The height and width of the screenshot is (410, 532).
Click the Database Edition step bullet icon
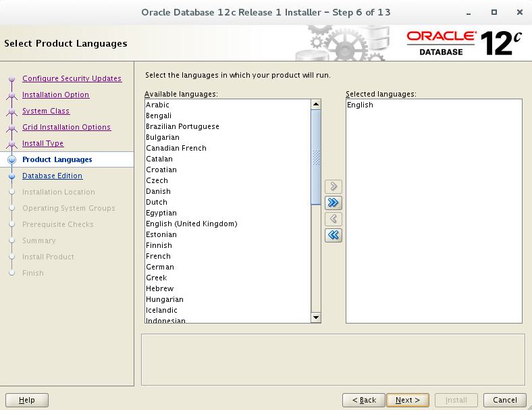tap(12, 176)
